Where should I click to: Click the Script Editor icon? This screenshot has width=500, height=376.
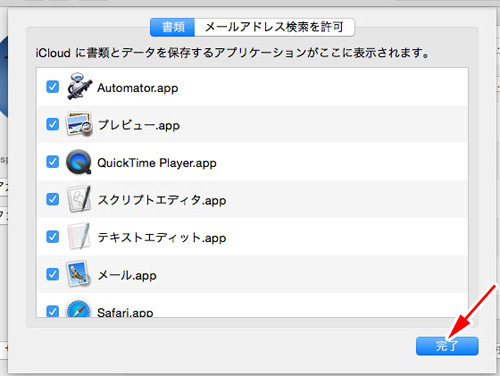[x=79, y=199]
